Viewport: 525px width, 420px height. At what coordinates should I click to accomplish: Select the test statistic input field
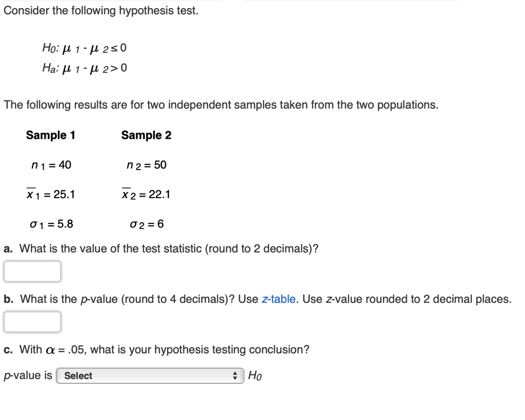coord(32,271)
